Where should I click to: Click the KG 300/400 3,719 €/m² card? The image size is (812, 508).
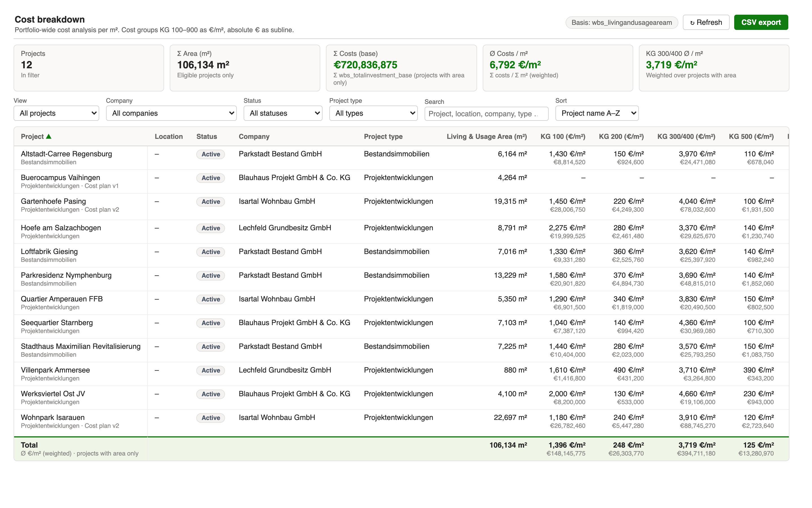pyautogui.click(x=714, y=68)
